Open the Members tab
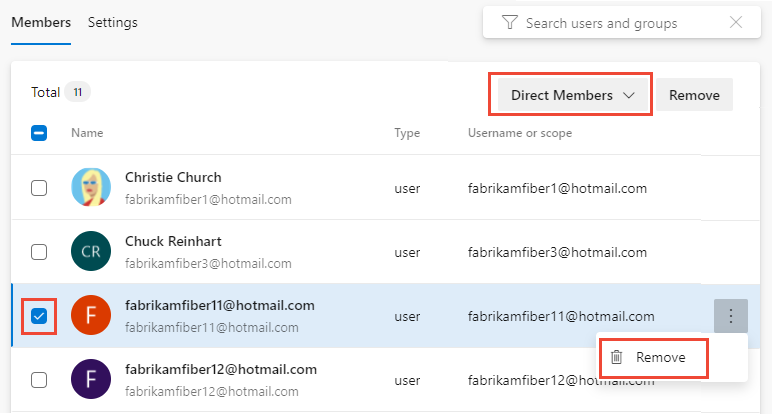The image size is (772, 414). click(x=41, y=22)
